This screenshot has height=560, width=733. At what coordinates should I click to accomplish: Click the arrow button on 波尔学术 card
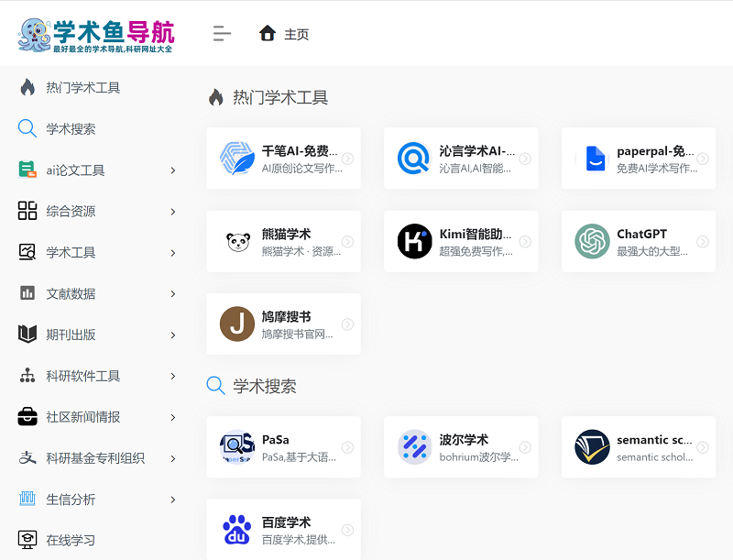[x=525, y=447]
